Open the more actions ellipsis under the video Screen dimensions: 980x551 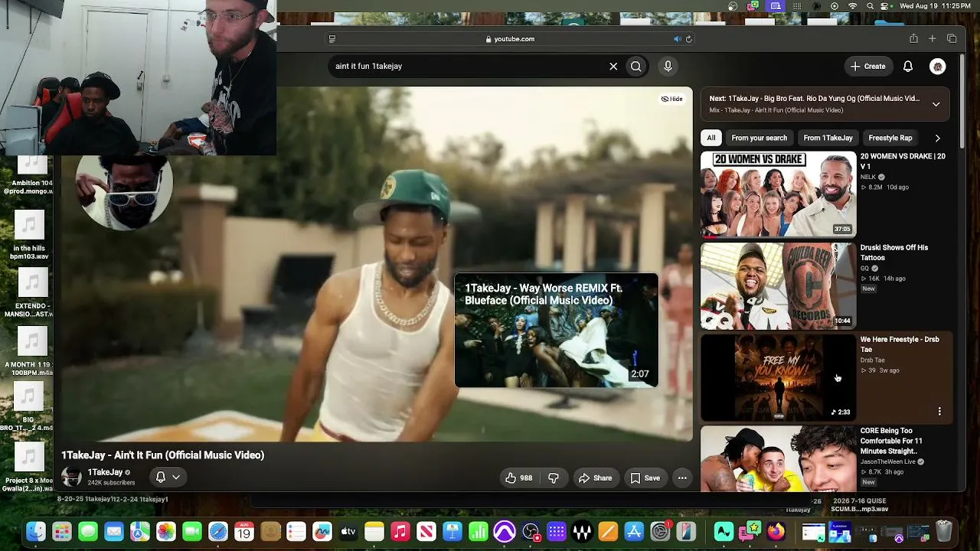[682, 478]
